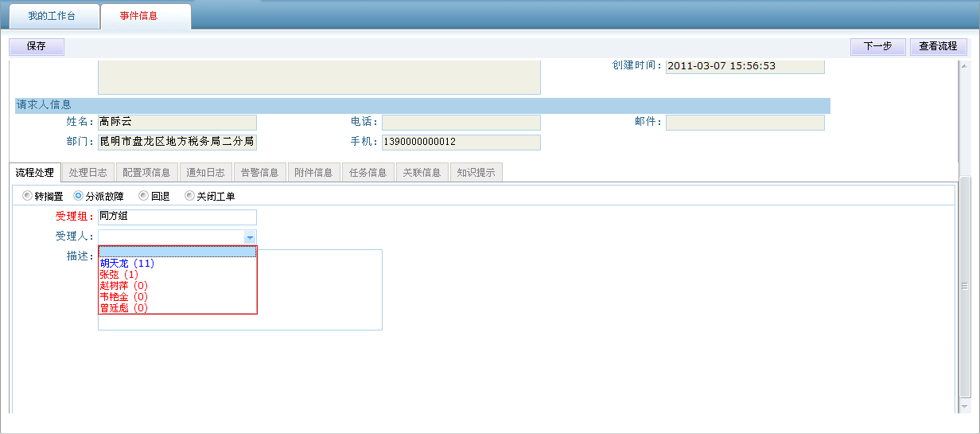Select the 转搁置 radio option
The height and width of the screenshot is (434, 980).
tap(28, 196)
